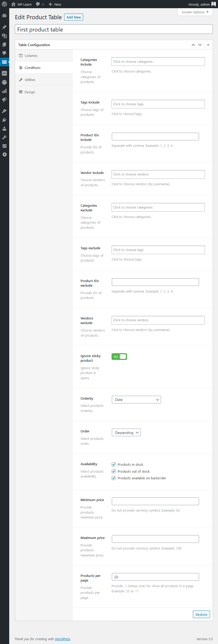Open the WooCommerce sidebar menu

(4, 74)
